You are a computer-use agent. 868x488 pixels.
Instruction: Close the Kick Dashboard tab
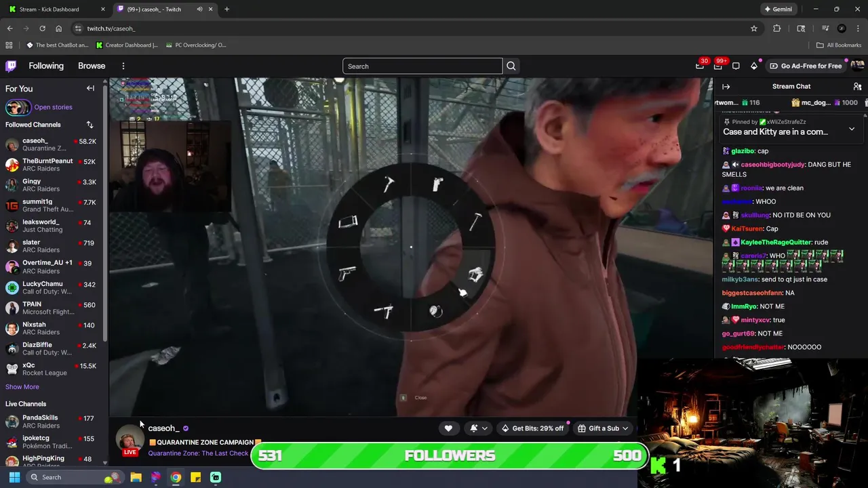(103, 9)
